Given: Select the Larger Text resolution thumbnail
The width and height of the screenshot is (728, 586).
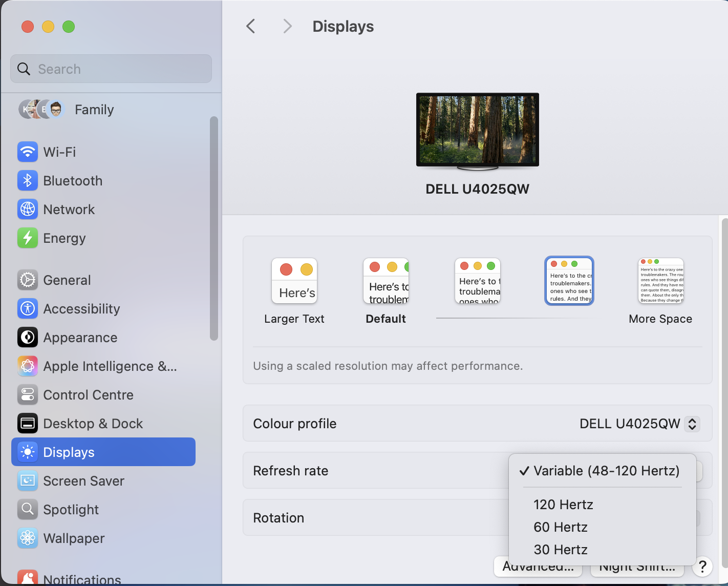Looking at the screenshot, I should [294, 281].
